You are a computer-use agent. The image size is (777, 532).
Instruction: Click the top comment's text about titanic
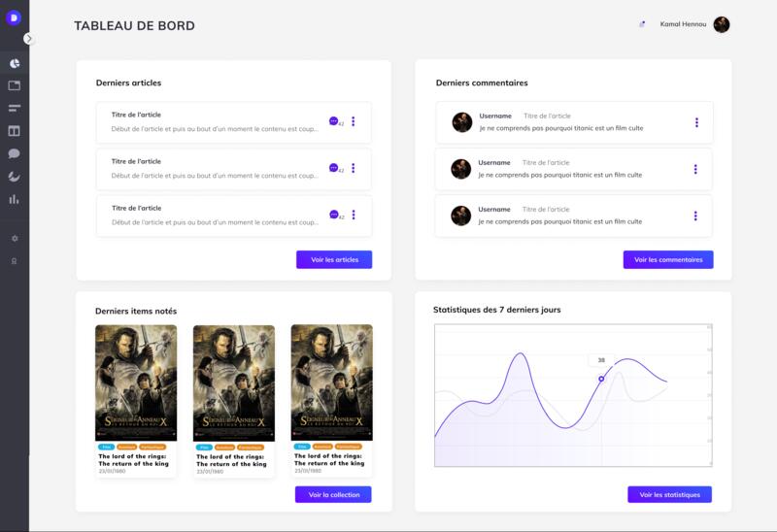click(x=561, y=128)
